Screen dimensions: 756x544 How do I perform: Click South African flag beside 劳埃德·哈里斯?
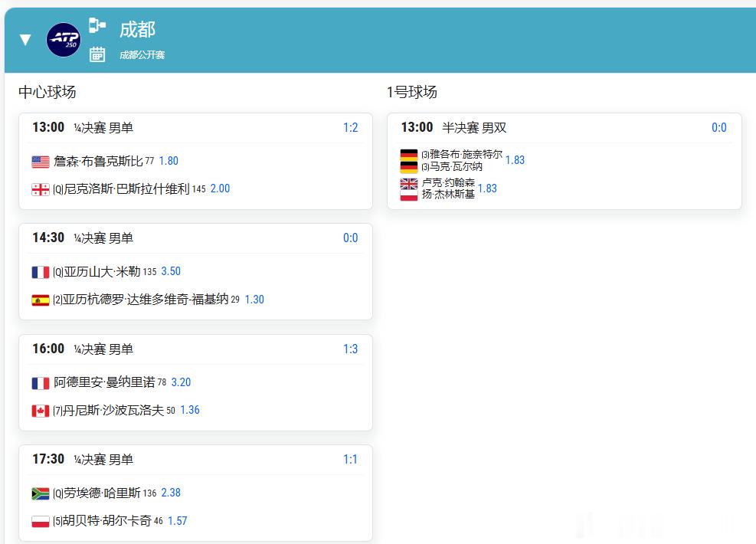pos(41,493)
